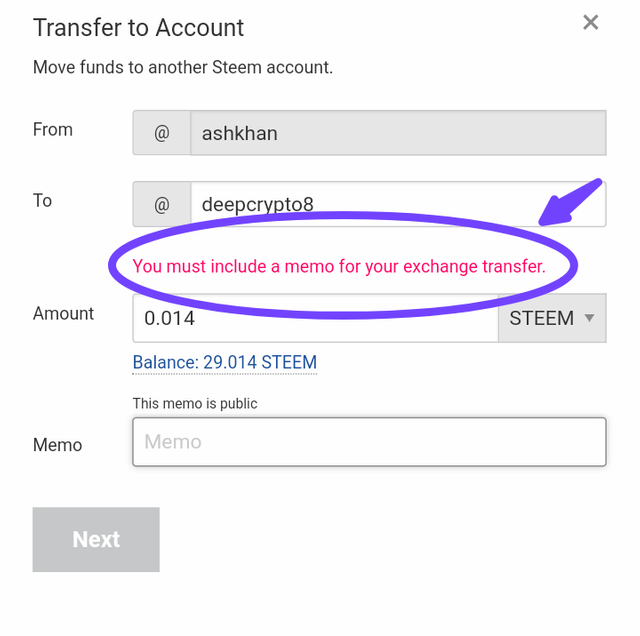640x636 pixels.
Task: Click the From field containing ashkhan
Action: click(397, 133)
